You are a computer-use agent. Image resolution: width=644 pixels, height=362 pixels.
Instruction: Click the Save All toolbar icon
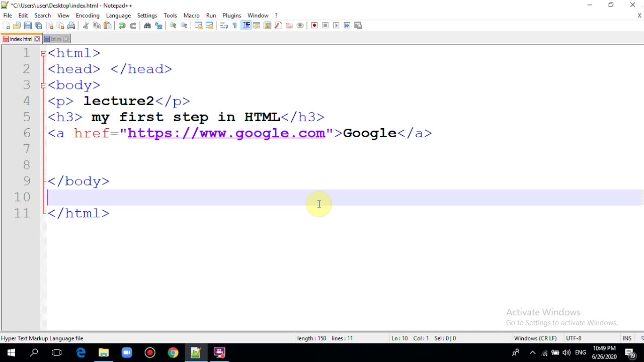(x=39, y=26)
